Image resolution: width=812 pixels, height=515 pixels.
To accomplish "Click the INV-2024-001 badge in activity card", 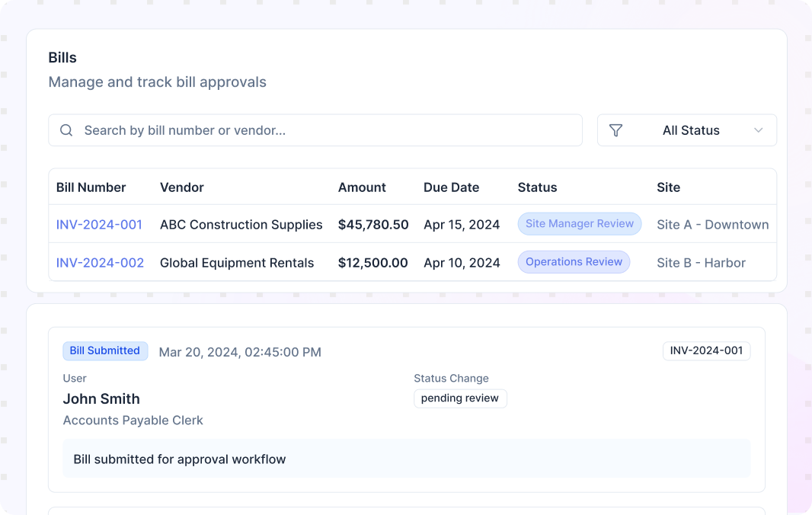I will pos(706,350).
